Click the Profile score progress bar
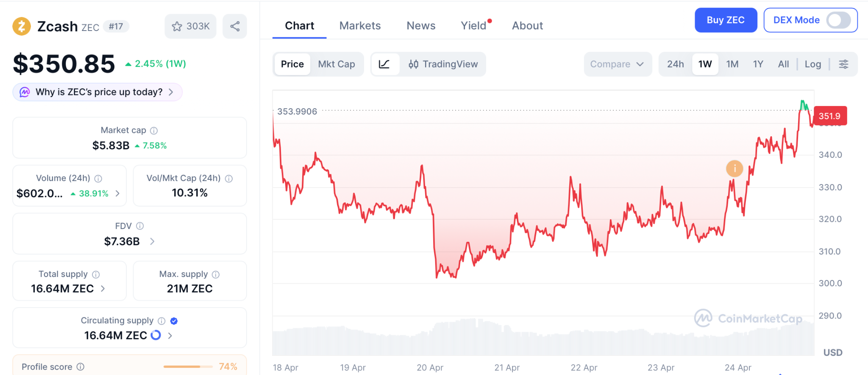Viewport: 868px width, 375px height. 188,367
